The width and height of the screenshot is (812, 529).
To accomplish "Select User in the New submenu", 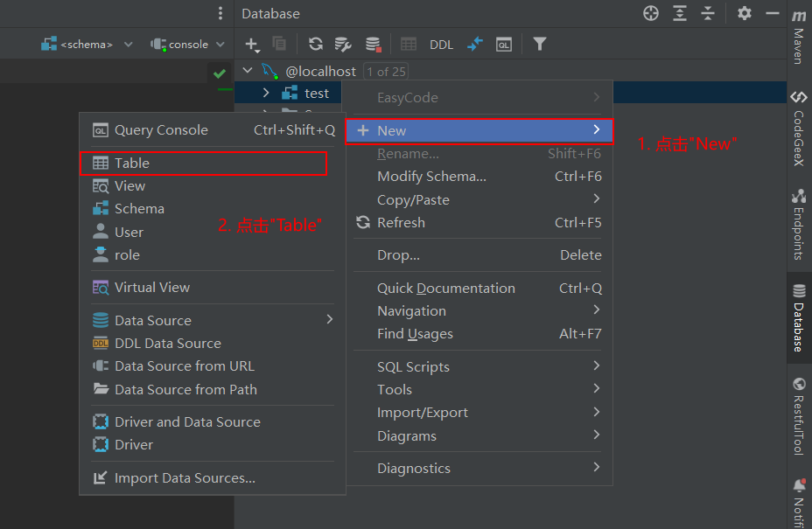I will click(x=213, y=232).
